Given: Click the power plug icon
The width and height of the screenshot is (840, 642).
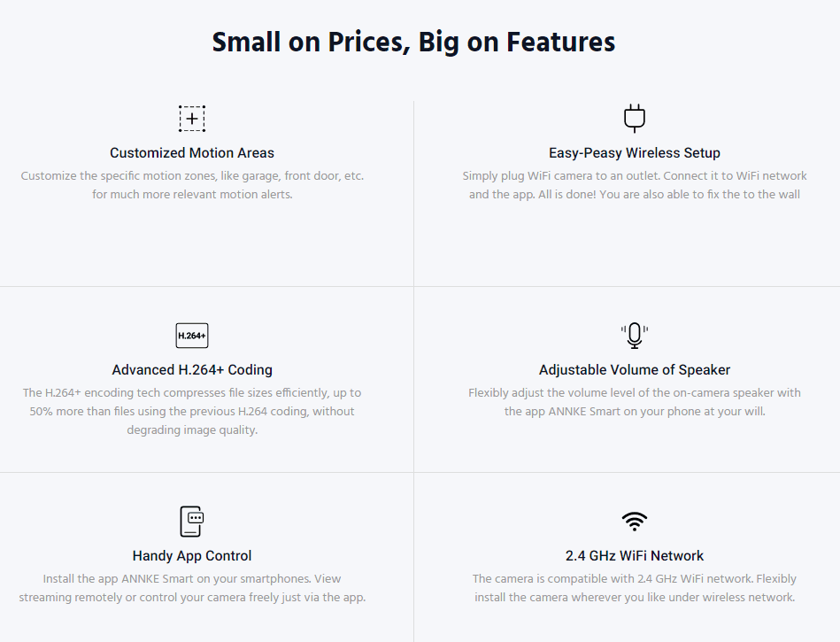Looking at the screenshot, I should (x=635, y=119).
